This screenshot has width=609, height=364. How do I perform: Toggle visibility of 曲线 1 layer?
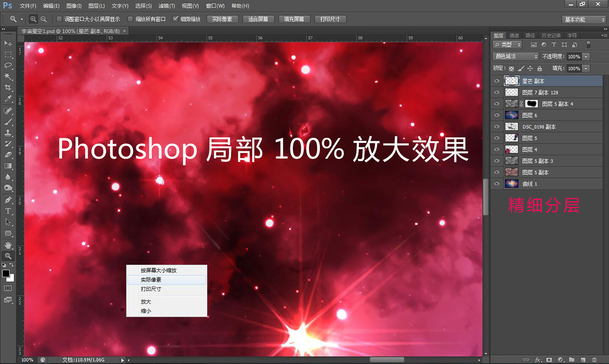[x=497, y=184]
